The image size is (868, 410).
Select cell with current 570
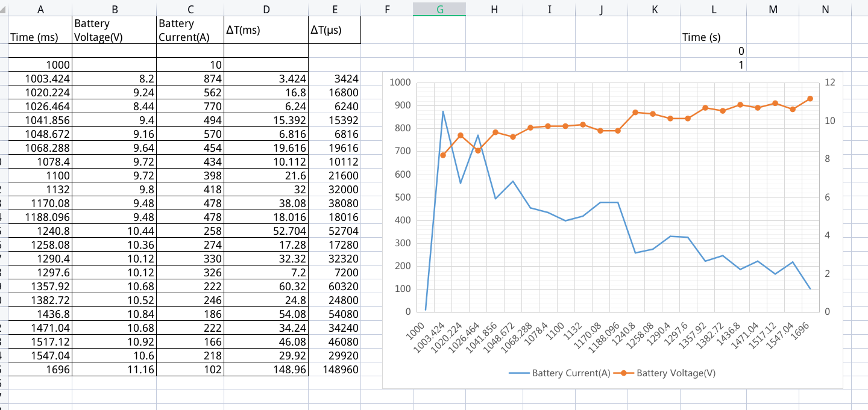coord(190,134)
